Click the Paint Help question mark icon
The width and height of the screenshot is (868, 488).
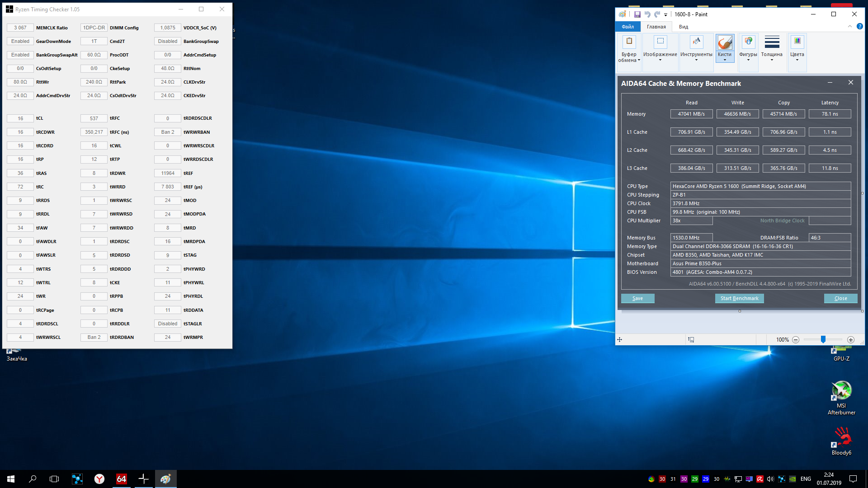(x=859, y=27)
